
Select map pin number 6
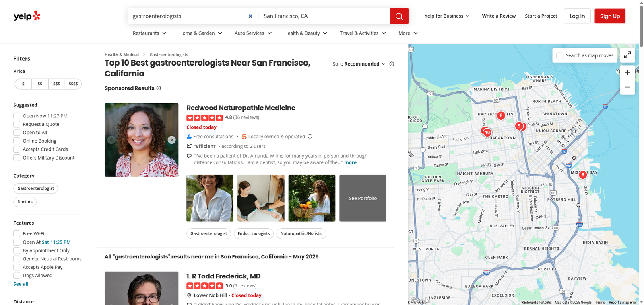582,175
